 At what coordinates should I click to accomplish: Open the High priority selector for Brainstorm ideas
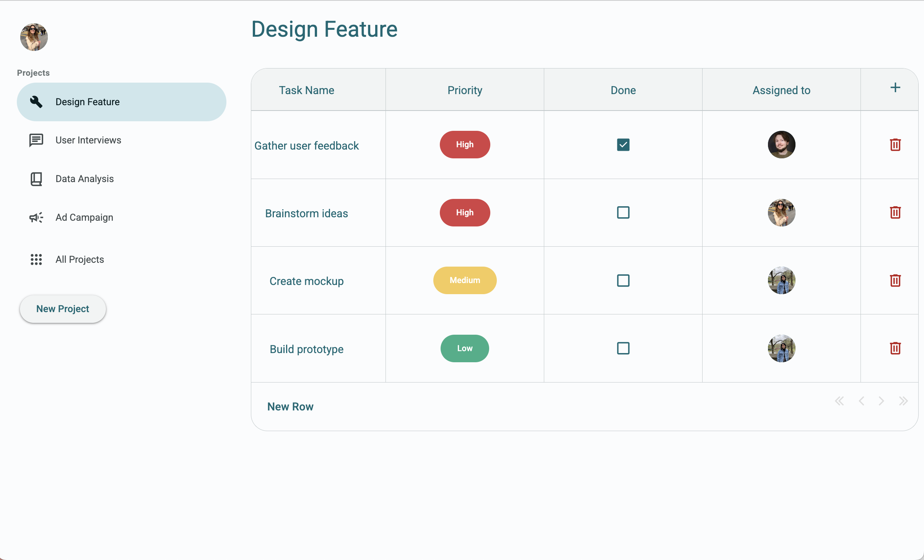[464, 212]
